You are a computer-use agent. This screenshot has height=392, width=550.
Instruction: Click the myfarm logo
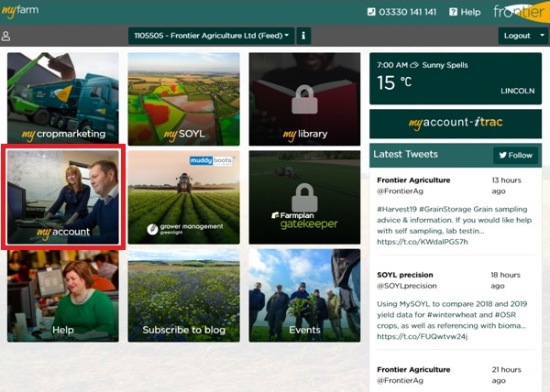click(x=20, y=10)
